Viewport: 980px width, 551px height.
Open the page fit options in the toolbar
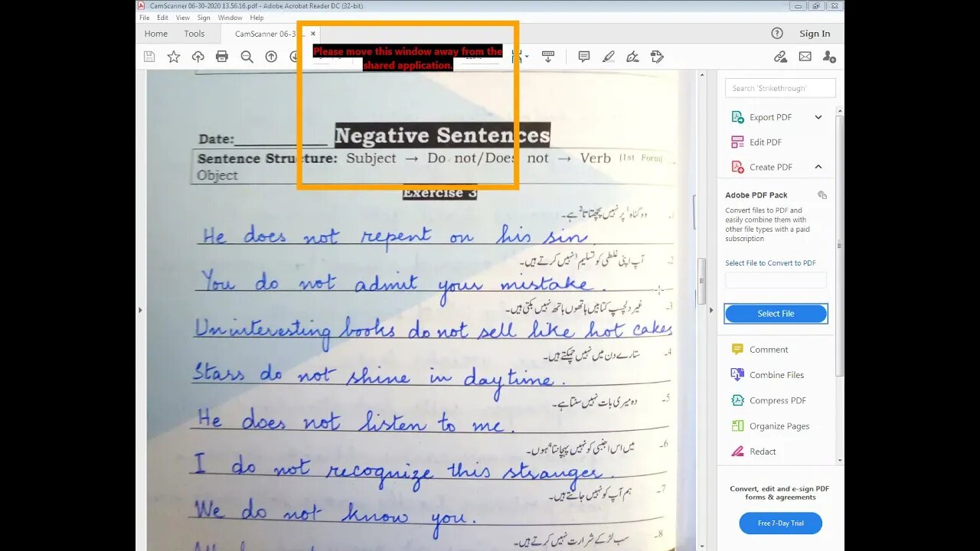click(520, 57)
